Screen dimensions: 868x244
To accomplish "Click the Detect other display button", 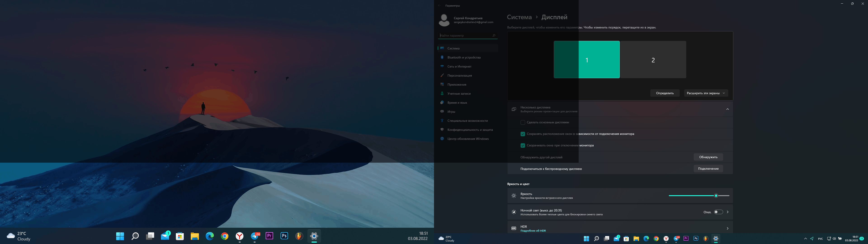I will click(708, 157).
